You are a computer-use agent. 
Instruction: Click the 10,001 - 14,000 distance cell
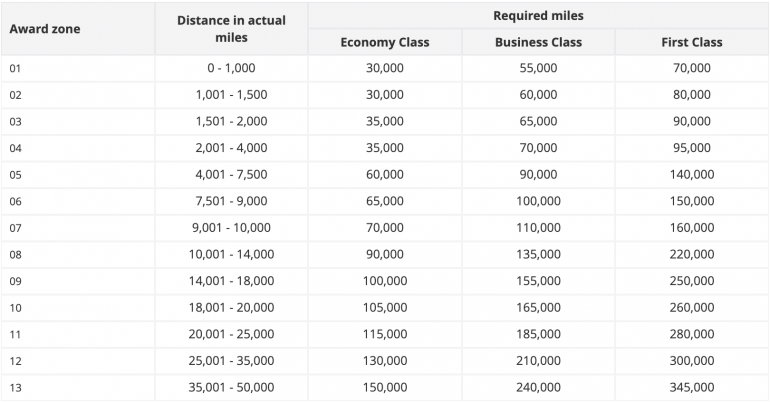[231, 254]
